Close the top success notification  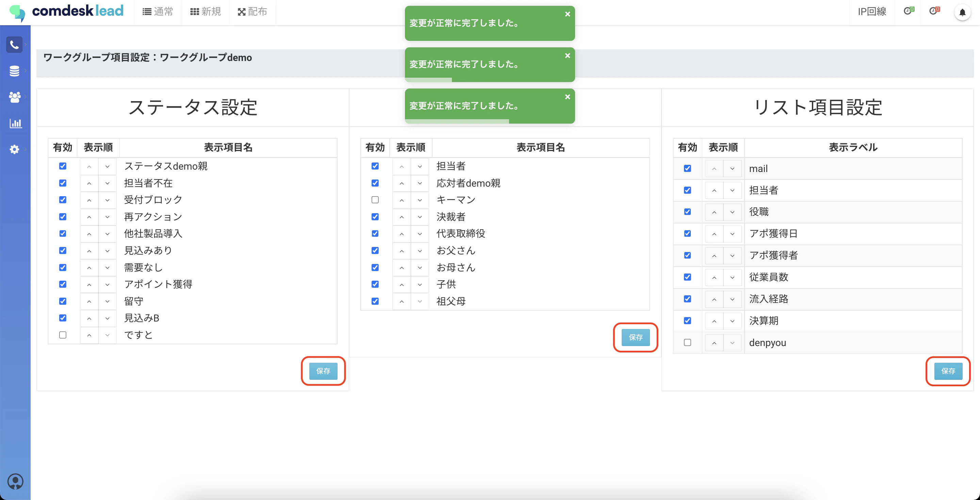tap(567, 14)
